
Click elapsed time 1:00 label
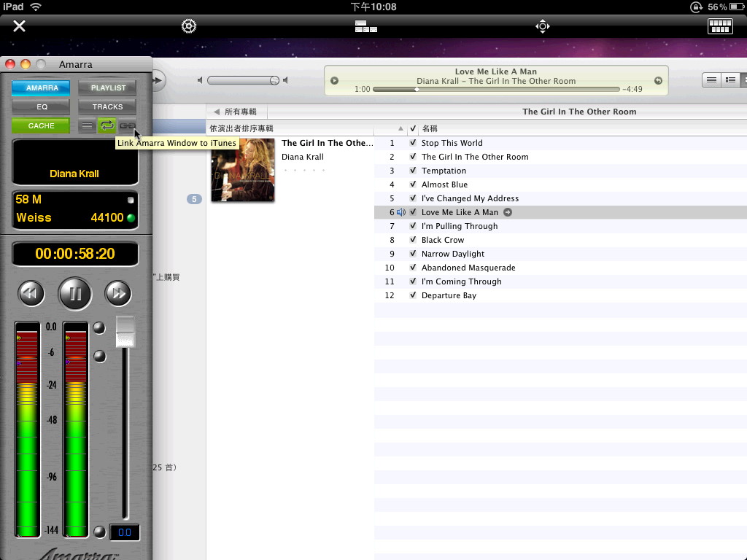click(362, 89)
